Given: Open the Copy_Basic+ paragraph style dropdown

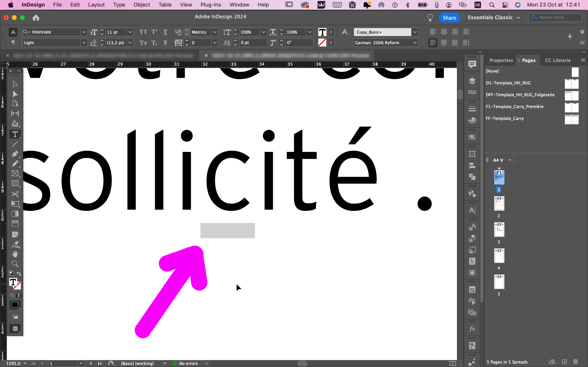Looking at the screenshot, I should pyautogui.click(x=415, y=32).
